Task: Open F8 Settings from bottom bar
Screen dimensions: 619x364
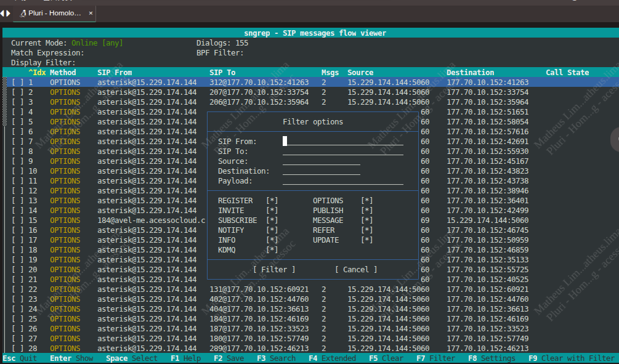Action: [x=491, y=358]
